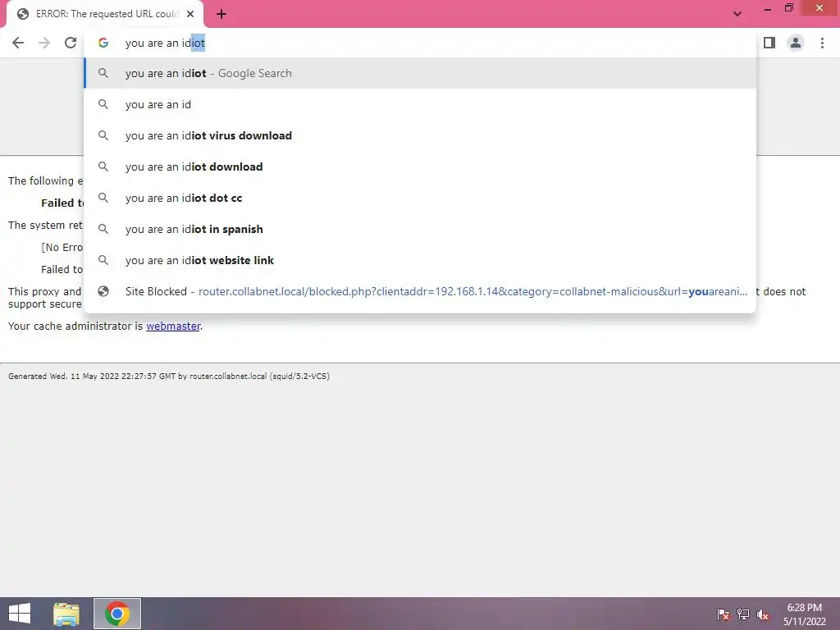The image size is (840, 630).
Task: Choose 'you are an idiot website link' suggestion
Action: coord(420,260)
